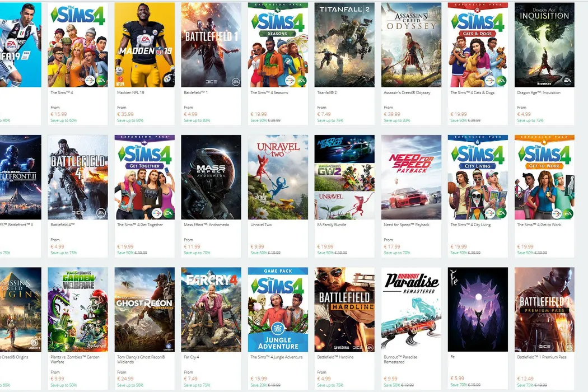Click the €12.49 Battlefield 1 Premium Pass price

[x=525, y=379]
